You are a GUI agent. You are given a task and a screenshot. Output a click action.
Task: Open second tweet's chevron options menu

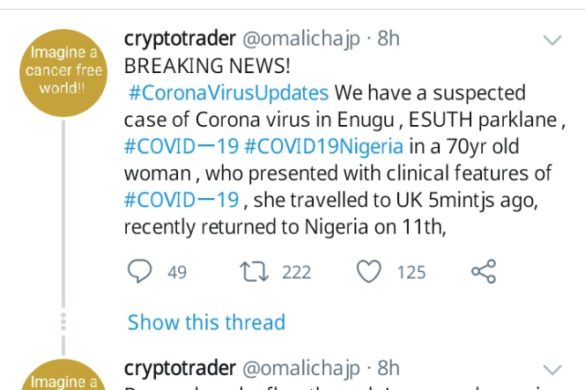coord(553,369)
